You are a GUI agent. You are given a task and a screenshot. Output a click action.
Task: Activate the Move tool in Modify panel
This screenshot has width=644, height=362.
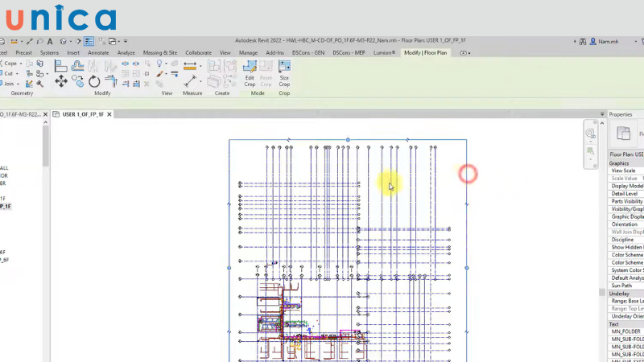tap(60, 81)
